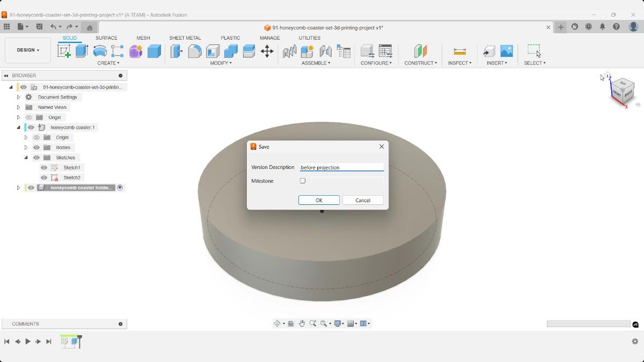The height and width of the screenshot is (362, 644).
Task: Open the UTILITIES ribbon tab
Action: 309,38
